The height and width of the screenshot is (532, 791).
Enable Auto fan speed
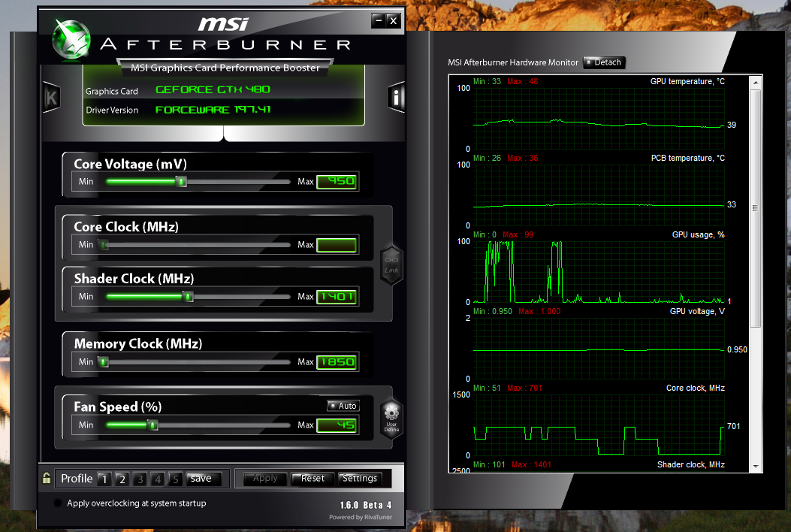tap(343, 406)
